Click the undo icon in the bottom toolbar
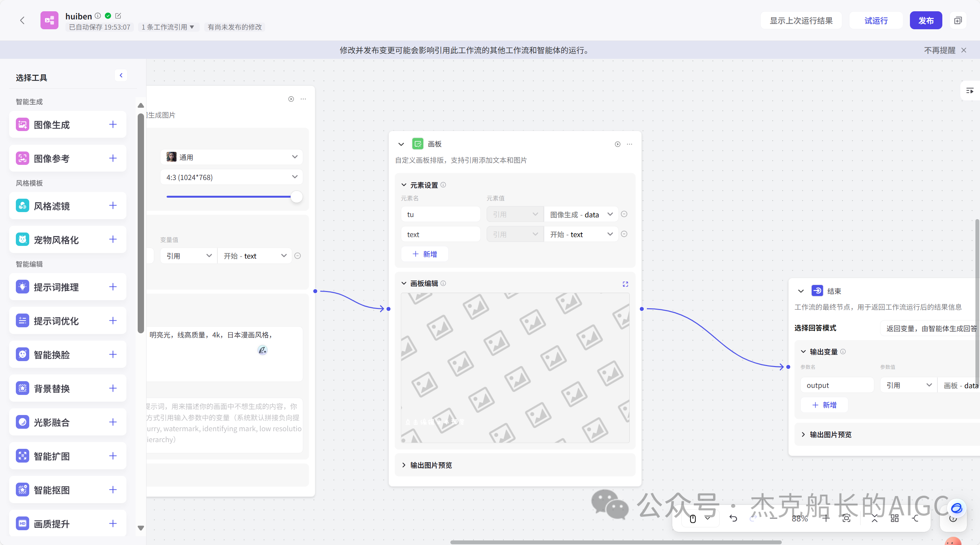 click(734, 518)
